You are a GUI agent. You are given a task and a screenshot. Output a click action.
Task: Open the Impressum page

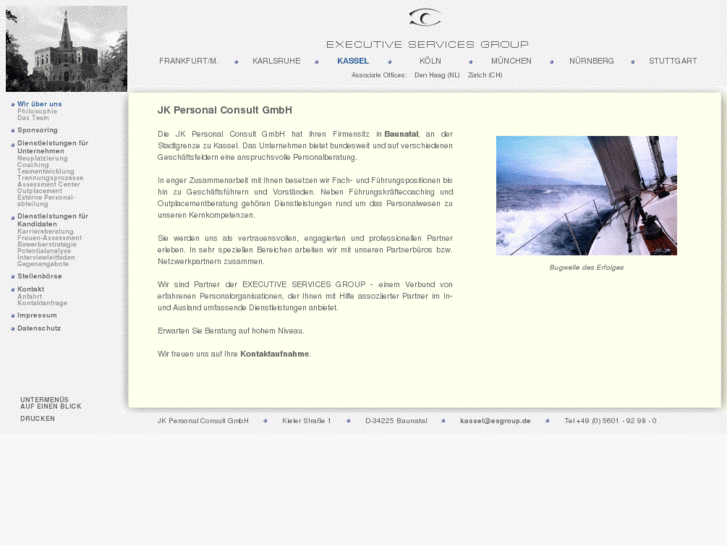(x=37, y=315)
